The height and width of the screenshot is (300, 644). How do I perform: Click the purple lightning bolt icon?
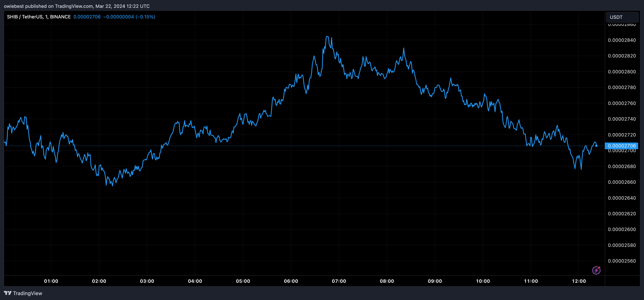point(596,270)
